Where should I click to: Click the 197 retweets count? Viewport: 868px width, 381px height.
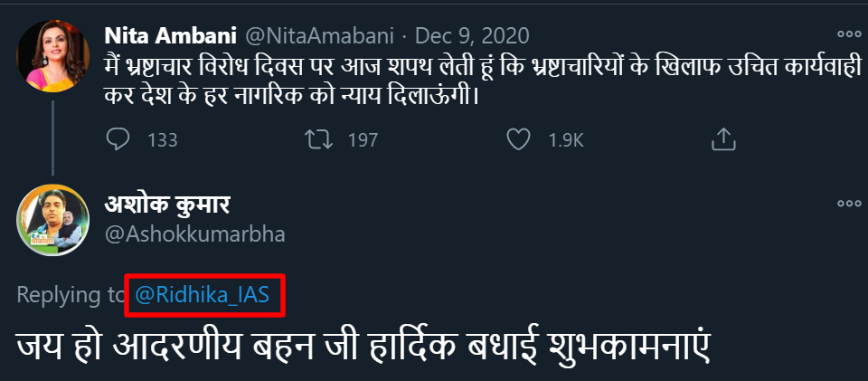pos(362,140)
